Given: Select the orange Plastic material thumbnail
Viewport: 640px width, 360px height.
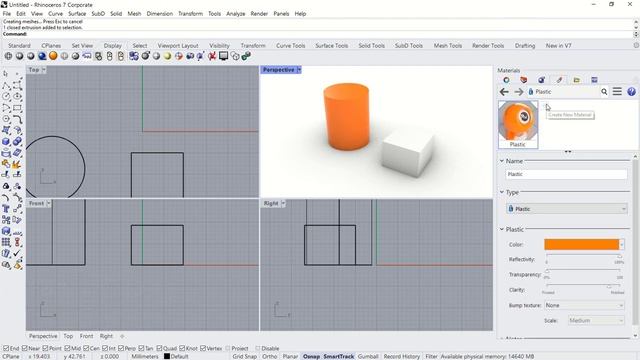Looking at the screenshot, I should tap(518, 124).
